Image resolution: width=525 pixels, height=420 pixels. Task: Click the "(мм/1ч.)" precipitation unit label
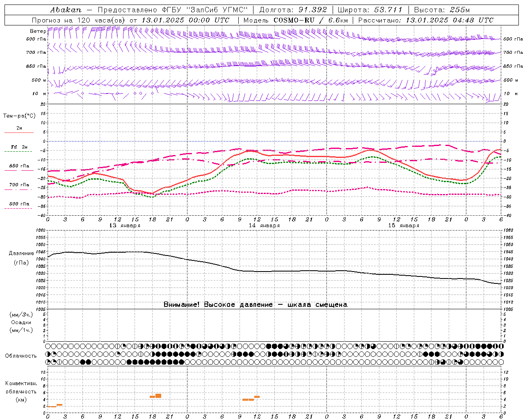point(21,330)
